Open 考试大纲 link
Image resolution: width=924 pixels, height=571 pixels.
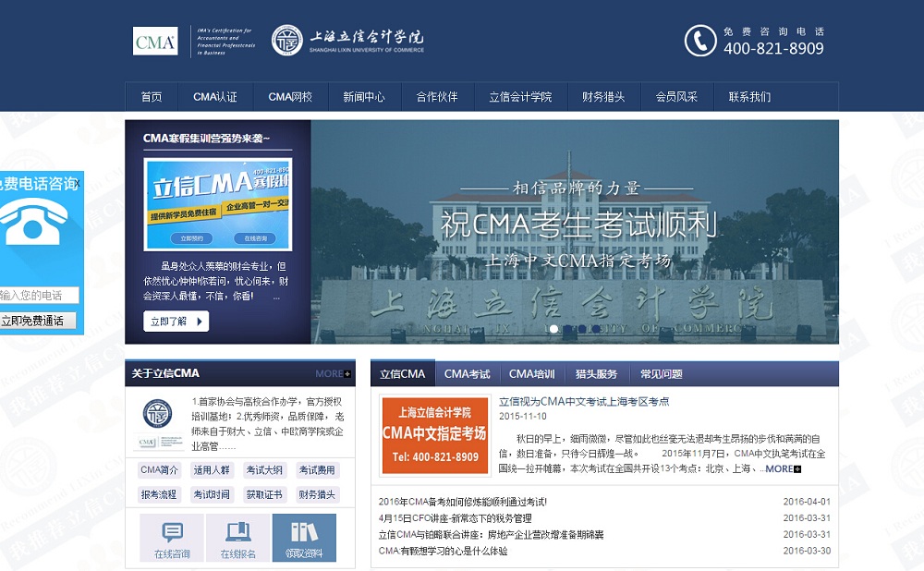(264, 470)
